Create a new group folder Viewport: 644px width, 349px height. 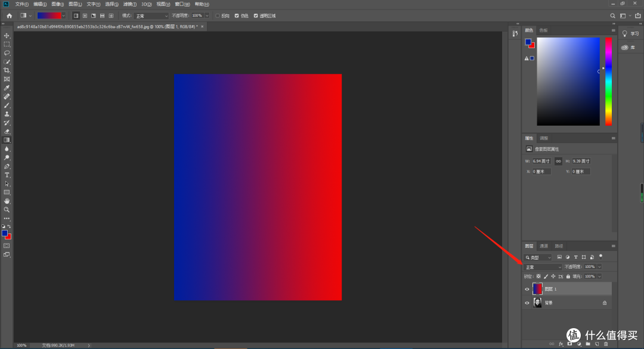click(x=588, y=344)
